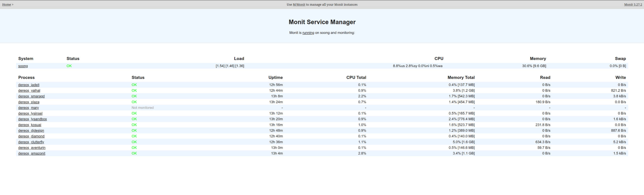Click write rate 887.6 B/s
This screenshot has width=644, height=195.
click(x=618, y=130)
